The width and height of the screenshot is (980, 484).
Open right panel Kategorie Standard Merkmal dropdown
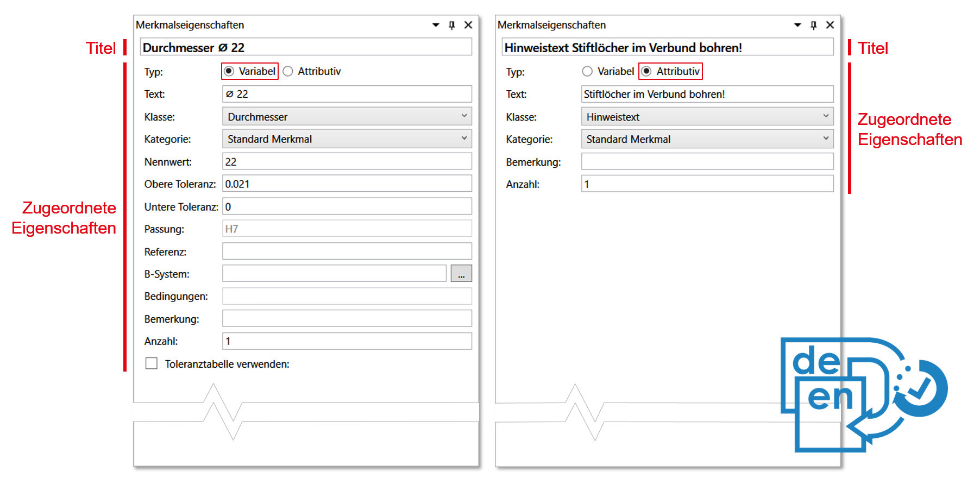tap(707, 139)
